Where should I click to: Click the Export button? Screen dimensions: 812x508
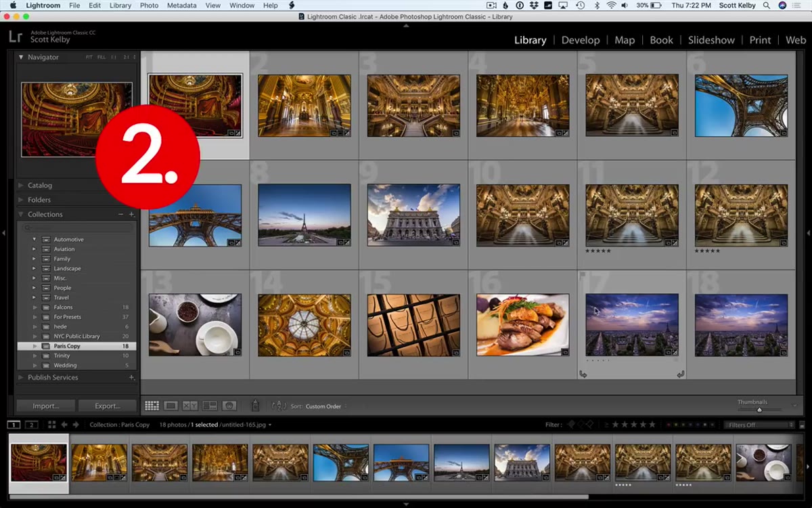[107, 406]
